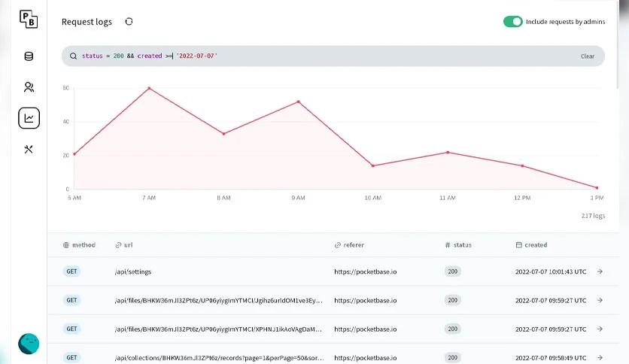Sort by the referer column header
The width and height of the screenshot is (629, 364).
point(349,245)
